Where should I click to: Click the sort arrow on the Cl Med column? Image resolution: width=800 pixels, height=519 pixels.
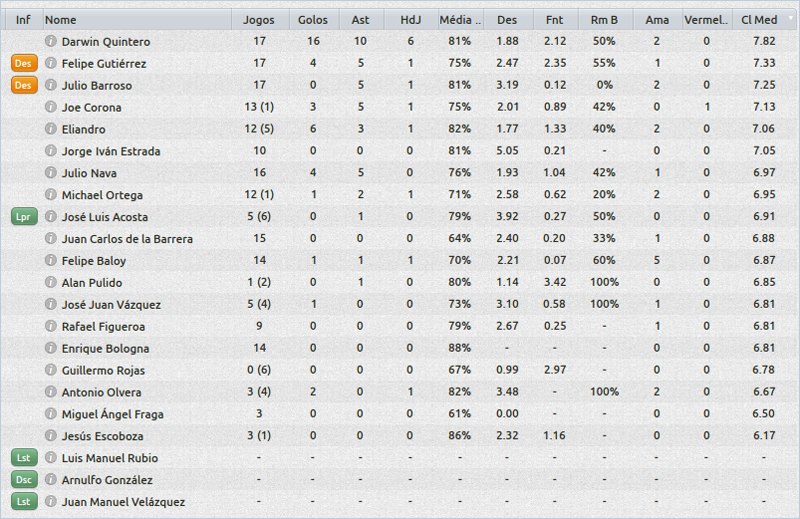(x=790, y=19)
